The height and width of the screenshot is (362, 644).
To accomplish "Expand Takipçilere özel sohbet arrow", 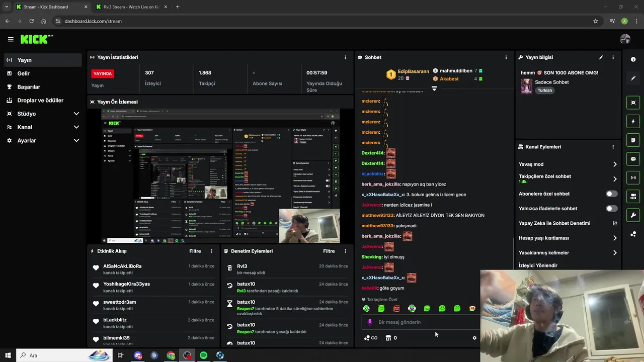I will (615, 179).
